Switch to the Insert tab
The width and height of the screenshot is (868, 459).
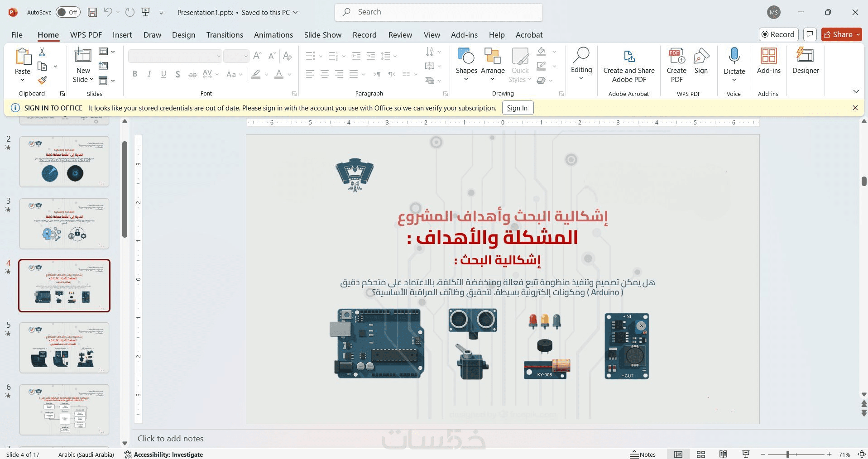(122, 35)
